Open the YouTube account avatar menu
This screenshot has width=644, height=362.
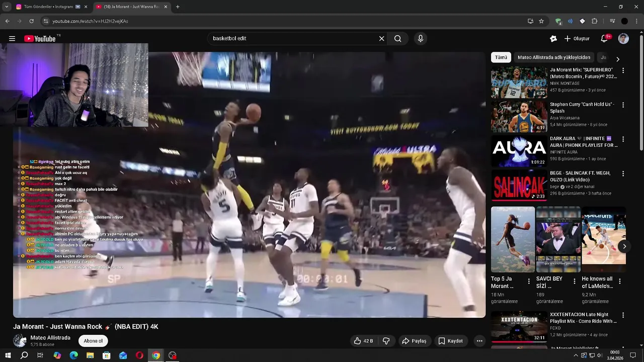(x=623, y=39)
